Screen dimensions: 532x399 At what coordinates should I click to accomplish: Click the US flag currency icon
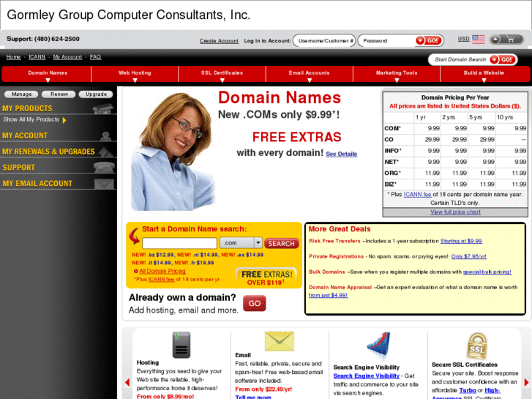click(479, 40)
